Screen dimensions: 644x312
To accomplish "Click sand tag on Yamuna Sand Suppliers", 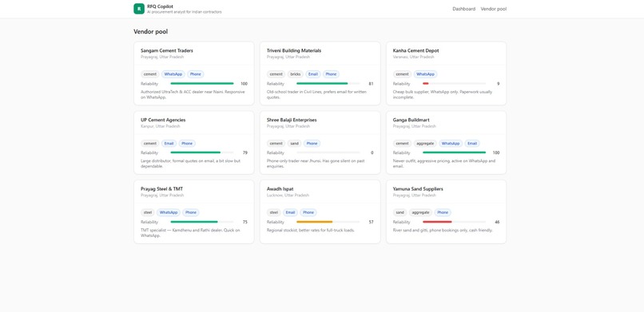I will click(400, 212).
